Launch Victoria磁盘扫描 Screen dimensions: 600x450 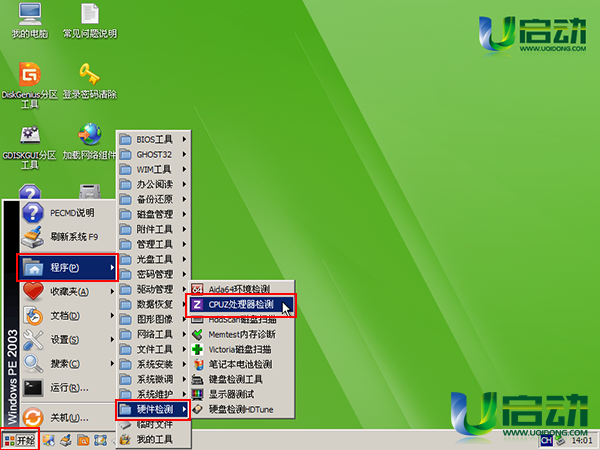coord(242,349)
